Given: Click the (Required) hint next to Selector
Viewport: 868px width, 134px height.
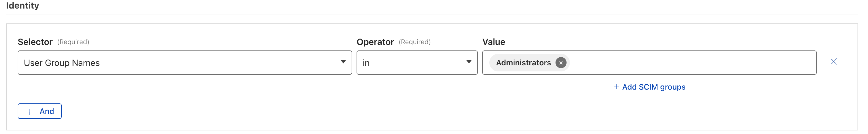Looking at the screenshot, I should click(73, 42).
